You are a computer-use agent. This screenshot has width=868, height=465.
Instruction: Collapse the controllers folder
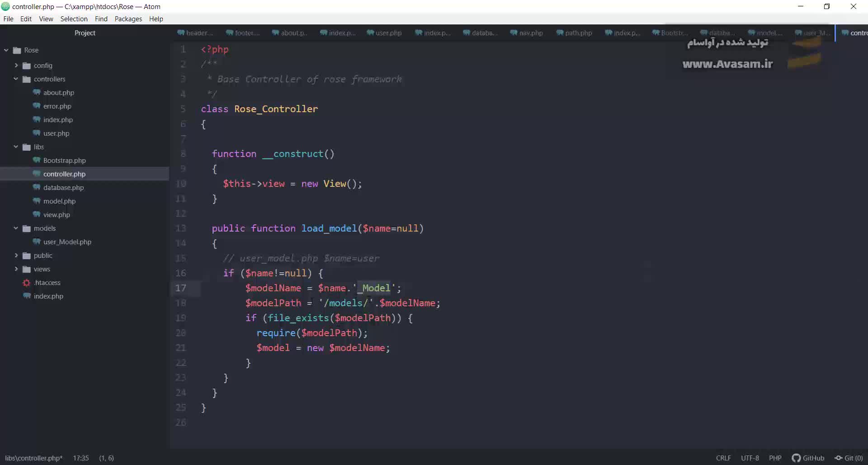click(16, 79)
